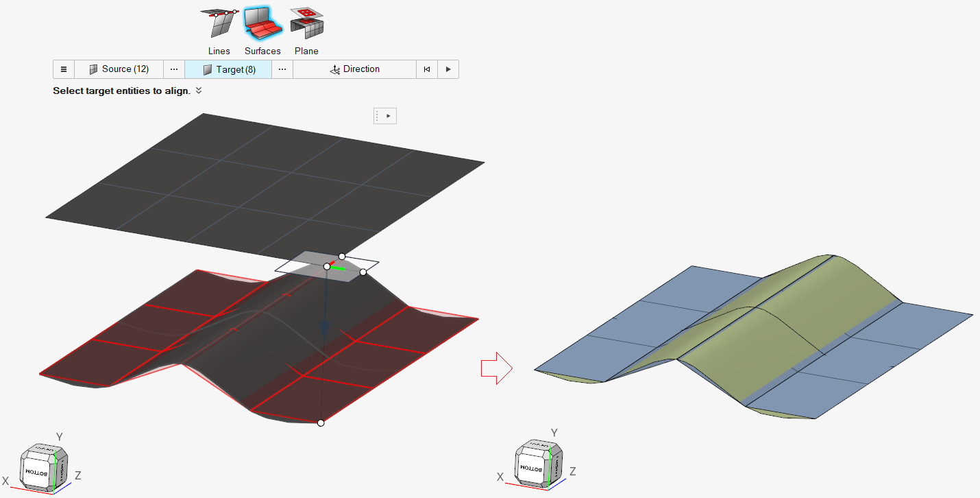Click the white handle at the arrow's bottom end

click(x=321, y=423)
